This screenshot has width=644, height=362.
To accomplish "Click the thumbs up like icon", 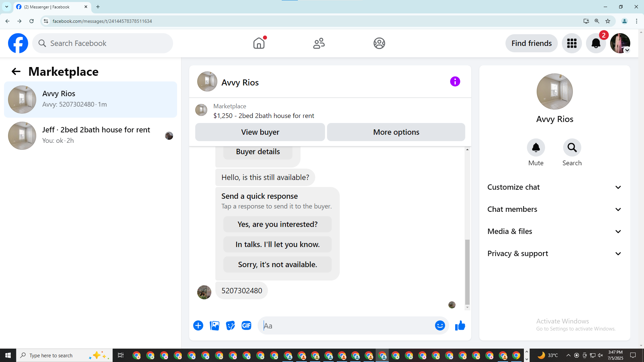I will (x=460, y=325).
